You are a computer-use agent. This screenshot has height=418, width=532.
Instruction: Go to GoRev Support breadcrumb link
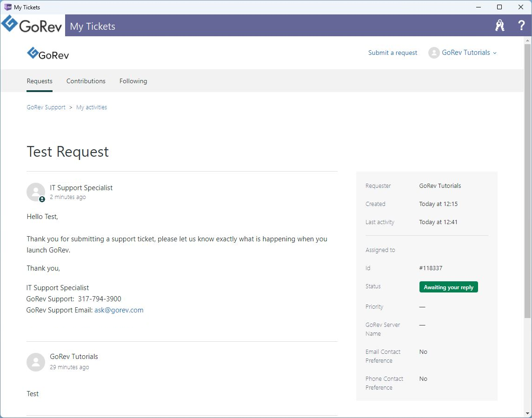(46, 107)
